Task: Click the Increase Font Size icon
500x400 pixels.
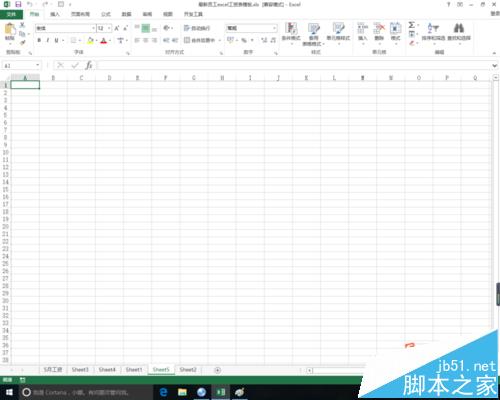Action: [x=117, y=28]
